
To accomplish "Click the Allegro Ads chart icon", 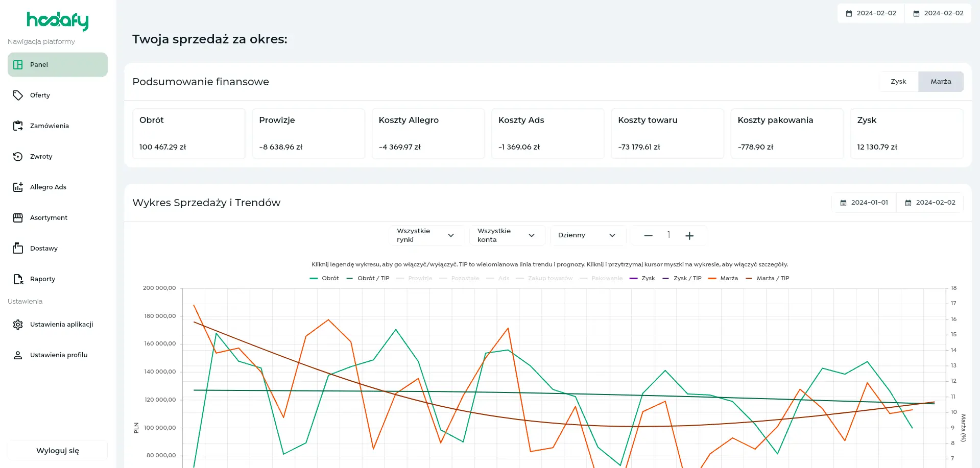I will (18, 187).
